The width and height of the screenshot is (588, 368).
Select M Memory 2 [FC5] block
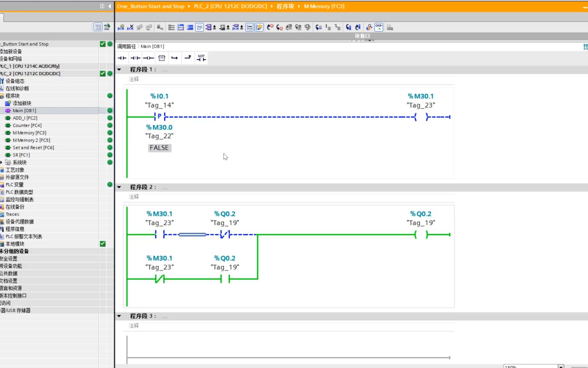[31, 140]
